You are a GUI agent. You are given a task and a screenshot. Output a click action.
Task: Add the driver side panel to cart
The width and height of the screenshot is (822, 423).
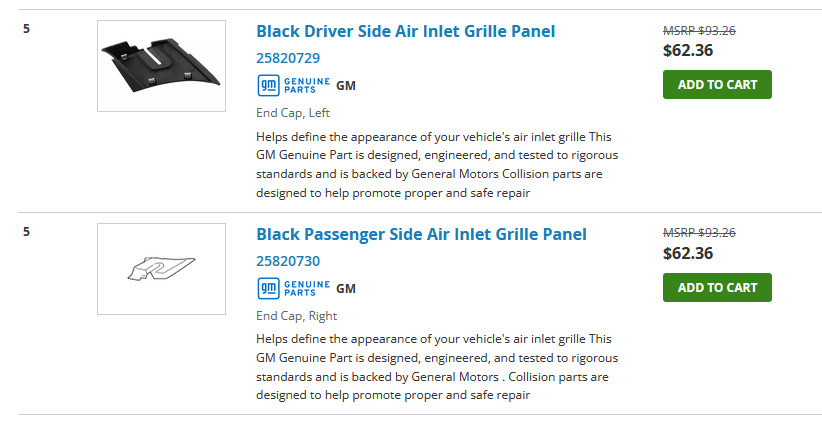click(x=717, y=84)
